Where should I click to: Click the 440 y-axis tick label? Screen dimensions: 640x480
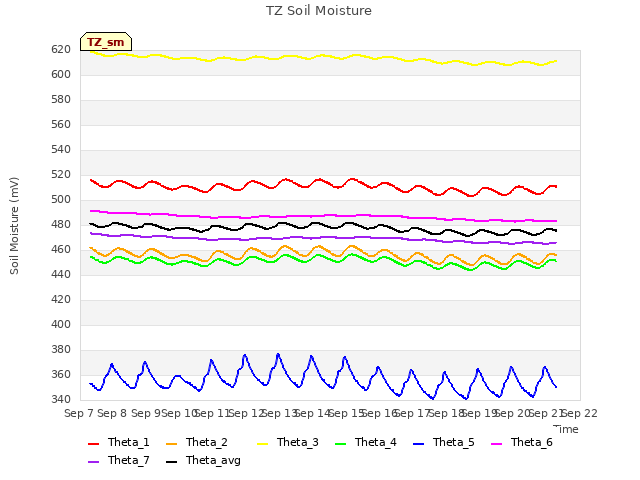(61, 275)
